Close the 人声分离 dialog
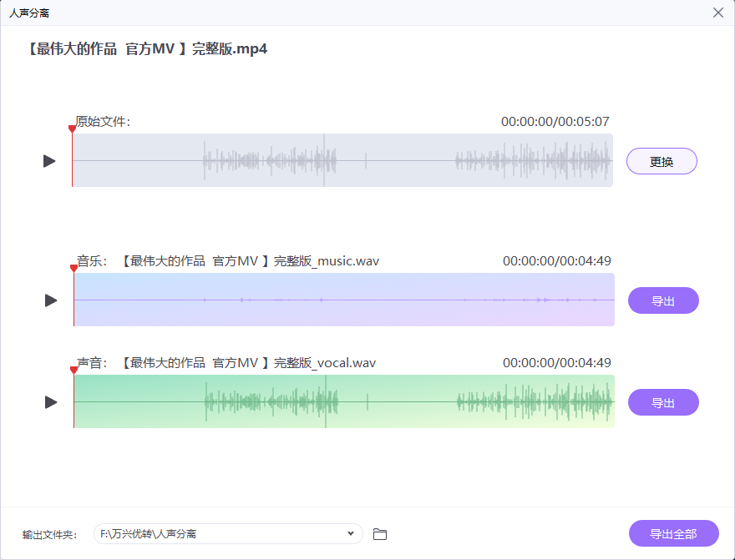Image resolution: width=735 pixels, height=560 pixels. coord(717,13)
